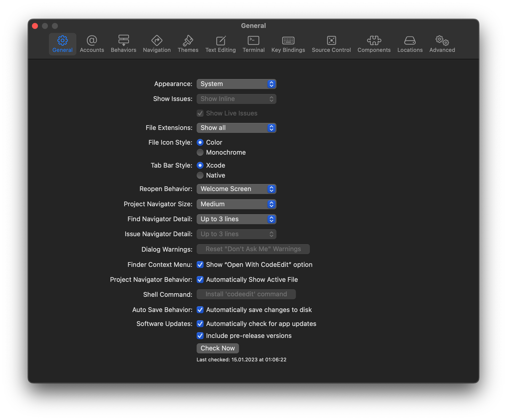Screen dimensions: 507x420
Task: Open the Source Control icon
Action: pos(331,41)
